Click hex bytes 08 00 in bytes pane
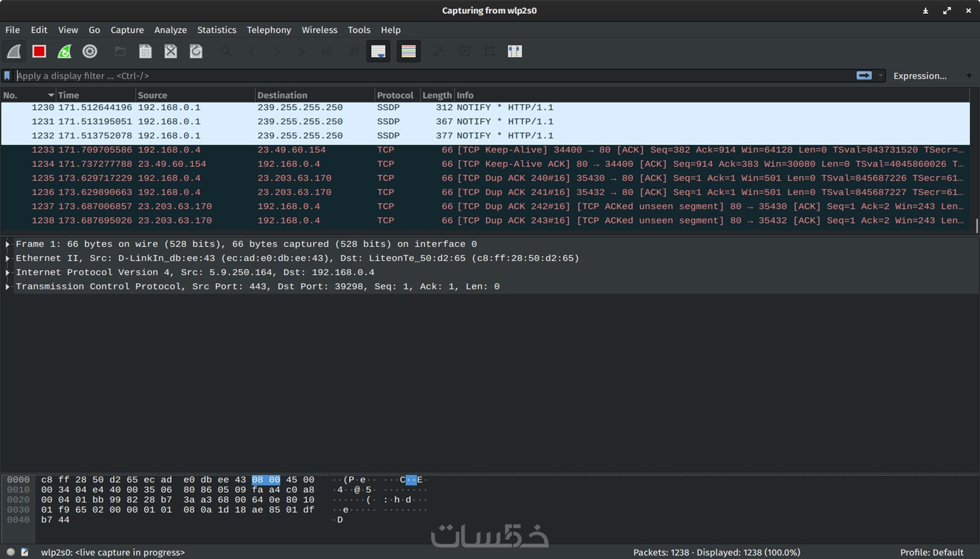980x559 pixels. pyautogui.click(x=266, y=479)
